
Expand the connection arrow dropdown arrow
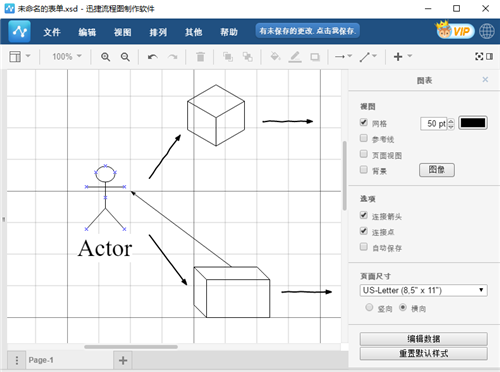point(350,56)
